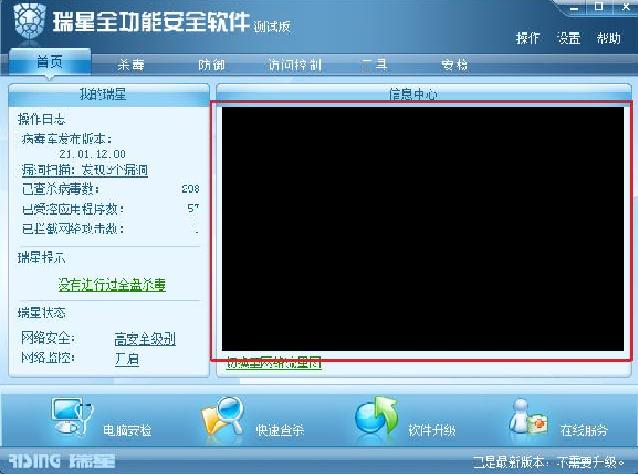The height and width of the screenshot is (475, 638).
Task: Click the green link below the black panel
Action: pos(274,362)
